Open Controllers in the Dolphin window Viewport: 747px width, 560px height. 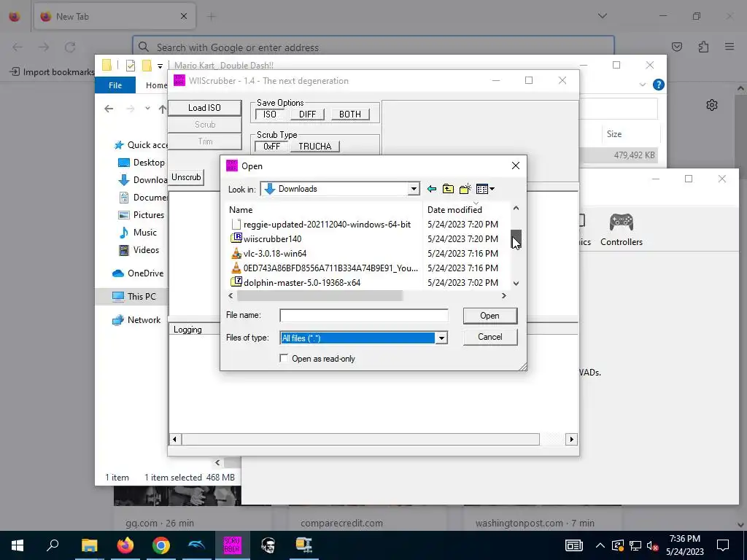(622, 230)
